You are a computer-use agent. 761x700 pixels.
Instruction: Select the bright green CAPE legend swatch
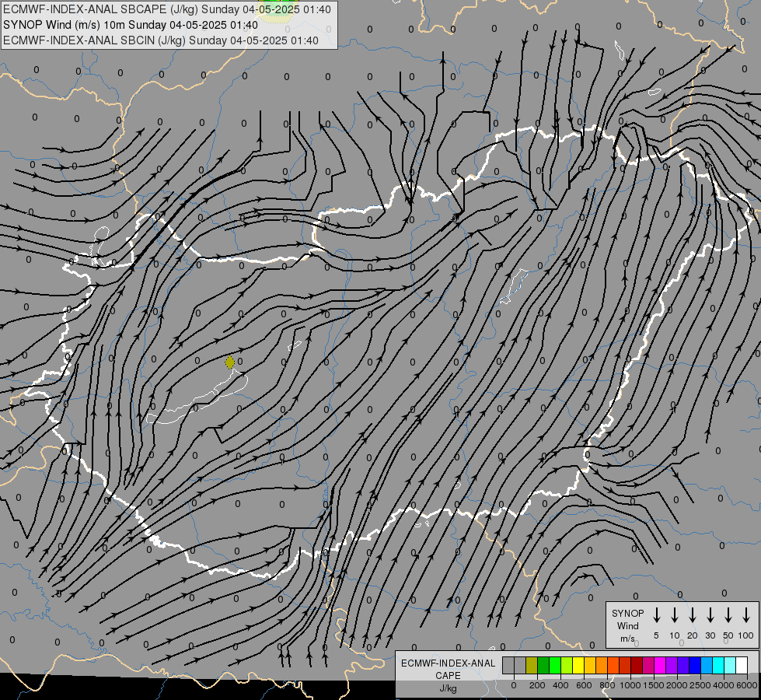pyautogui.click(x=555, y=666)
